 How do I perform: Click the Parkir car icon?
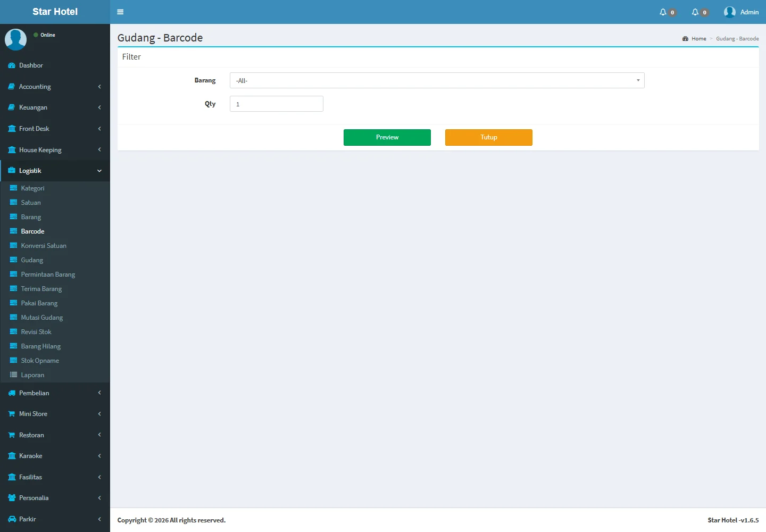[x=12, y=519]
